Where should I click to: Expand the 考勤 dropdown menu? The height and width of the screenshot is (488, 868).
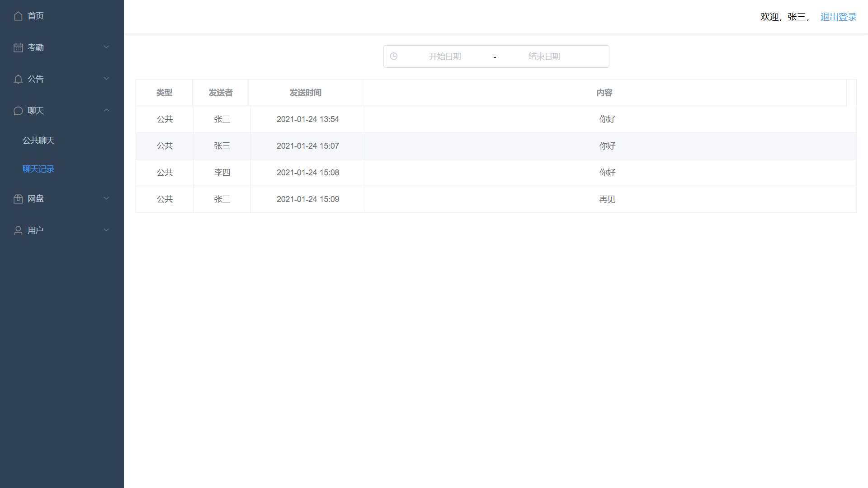(x=62, y=47)
